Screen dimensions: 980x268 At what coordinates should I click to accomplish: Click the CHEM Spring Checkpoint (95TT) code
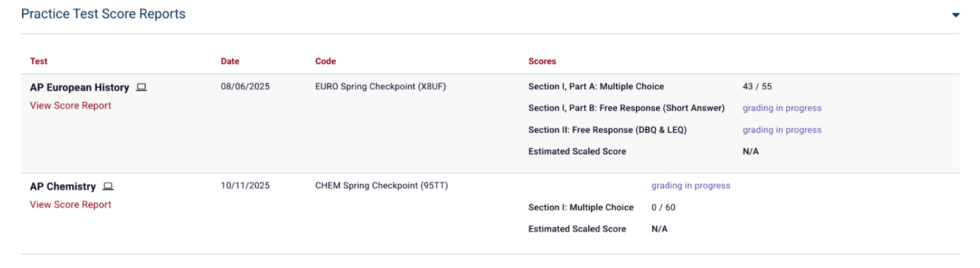(381, 186)
